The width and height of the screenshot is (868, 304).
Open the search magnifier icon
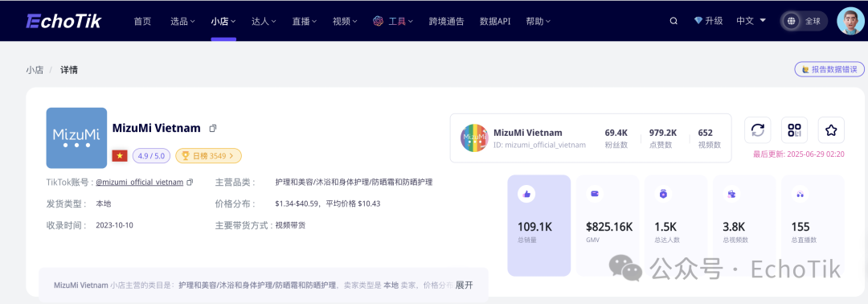[x=674, y=21]
